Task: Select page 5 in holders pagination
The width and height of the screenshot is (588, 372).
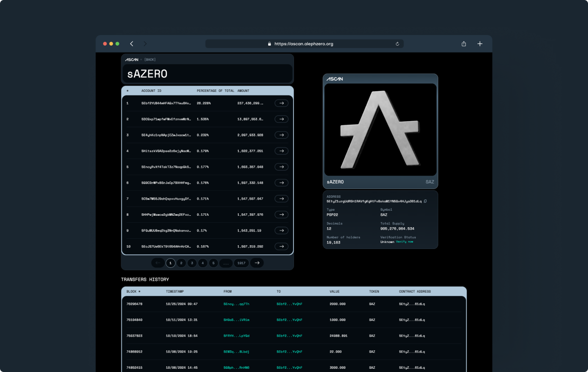Action: coord(213,263)
